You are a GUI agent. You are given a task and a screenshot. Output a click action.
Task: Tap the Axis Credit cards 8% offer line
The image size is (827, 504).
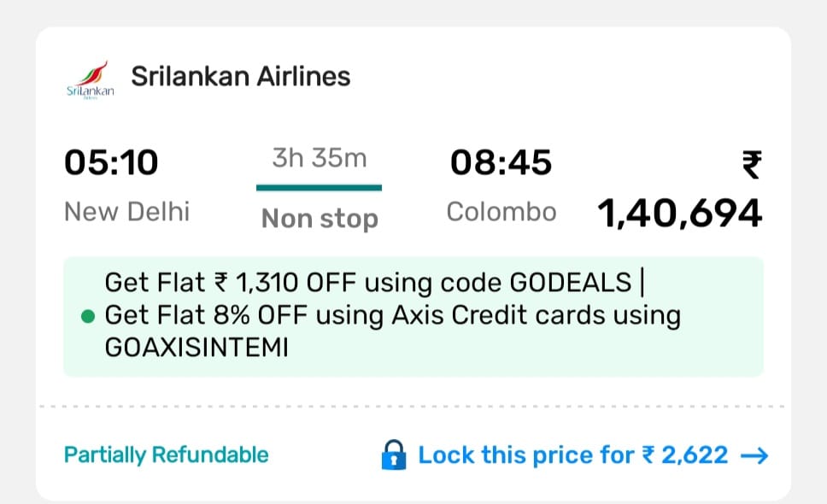(392, 315)
